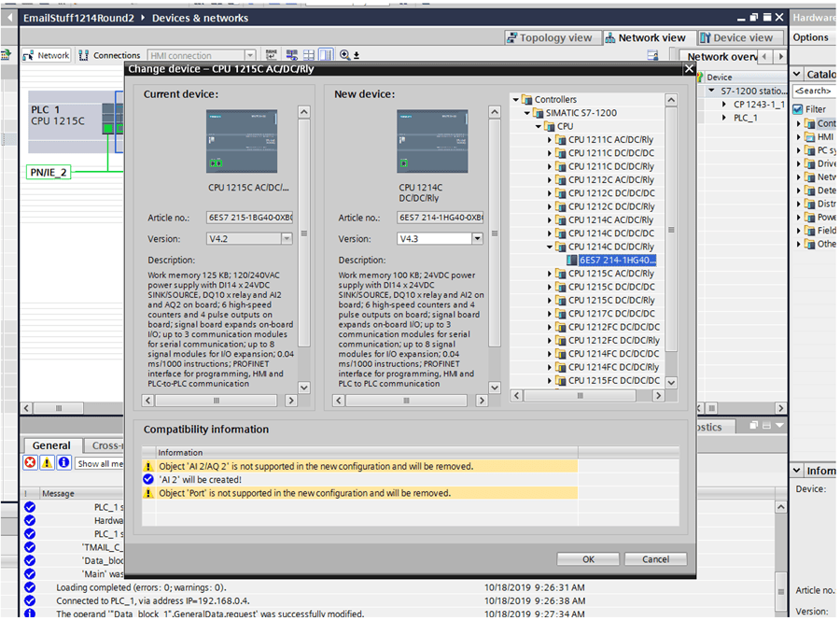Click the key icon beside the Device column header

click(701, 77)
